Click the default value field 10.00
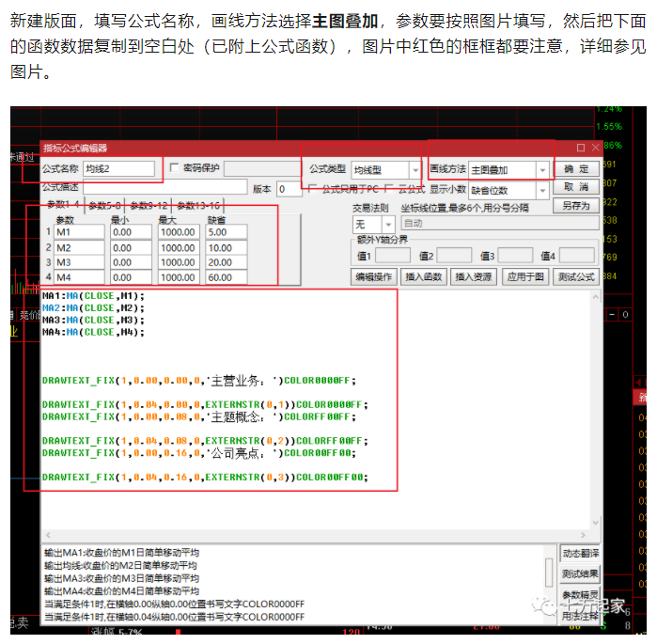The image size is (657, 644). (x=227, y=247)
